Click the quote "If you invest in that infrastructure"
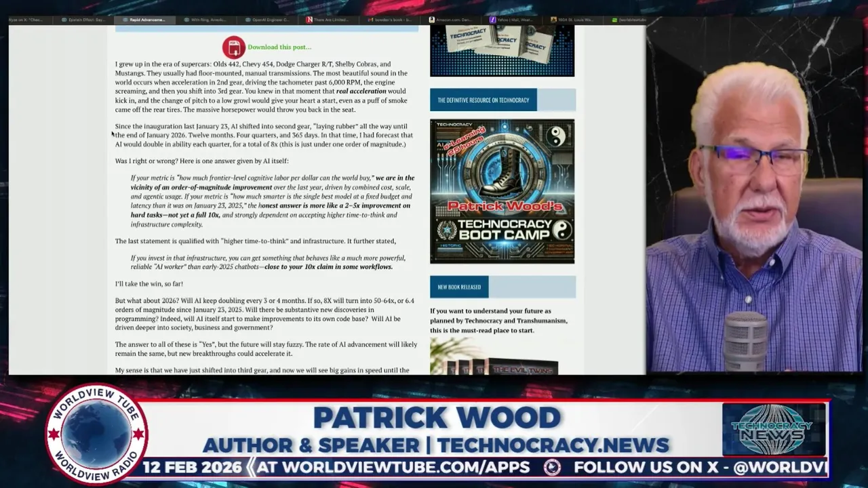Viewport: 868px width, 488px height. (x=269, y=262)
